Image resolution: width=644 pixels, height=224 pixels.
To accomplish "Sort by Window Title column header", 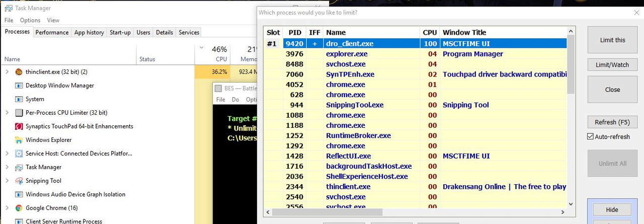I will [503, 32].
